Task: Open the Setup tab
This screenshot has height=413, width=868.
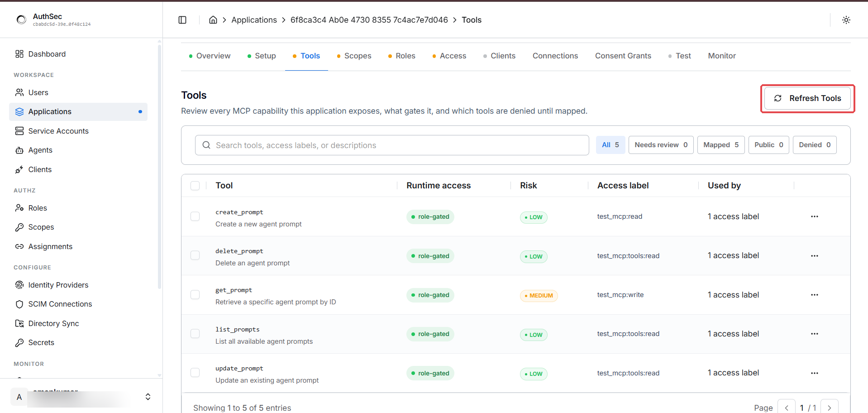Action: pos(262,56)
